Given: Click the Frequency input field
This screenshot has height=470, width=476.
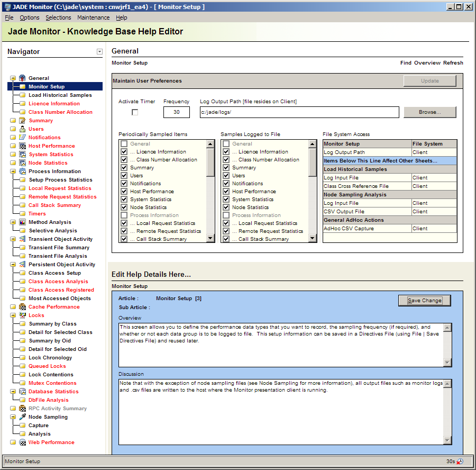Looking at the screenshot, I should (176, 112).
